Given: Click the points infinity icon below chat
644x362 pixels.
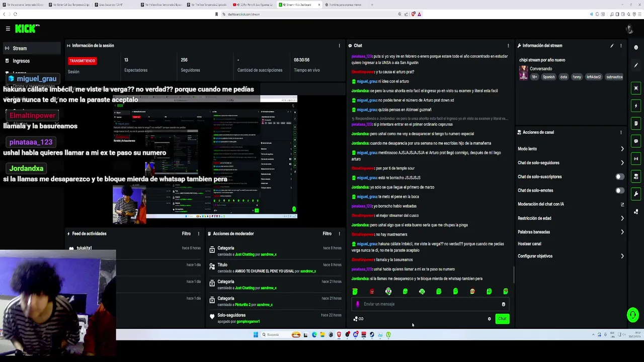Looking at the screenshot, I should coord(358,319).
